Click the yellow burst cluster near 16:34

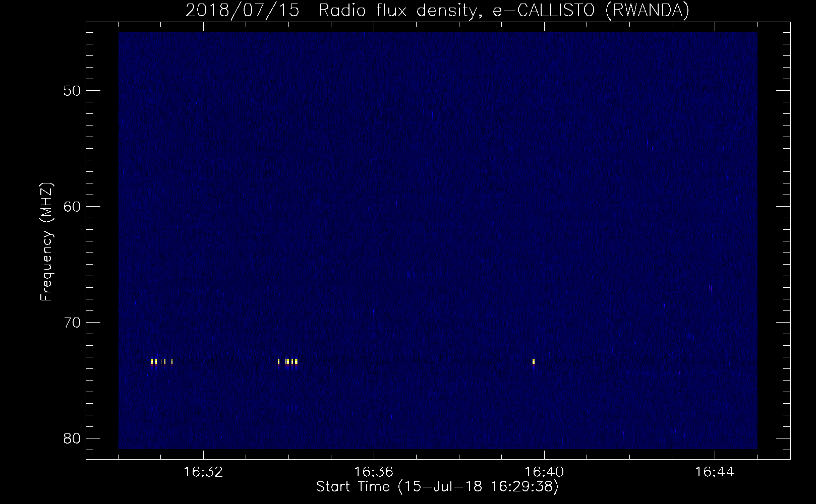(288, 362)
